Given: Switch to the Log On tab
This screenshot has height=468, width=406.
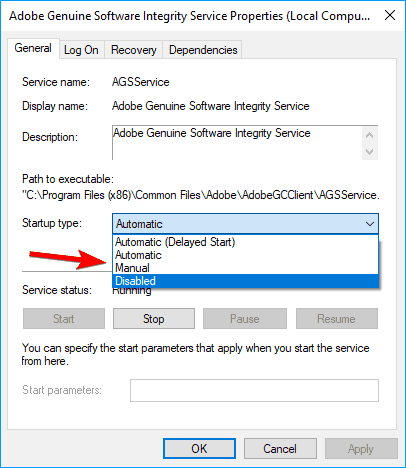Looking at the screenshot, I should 81,50.
